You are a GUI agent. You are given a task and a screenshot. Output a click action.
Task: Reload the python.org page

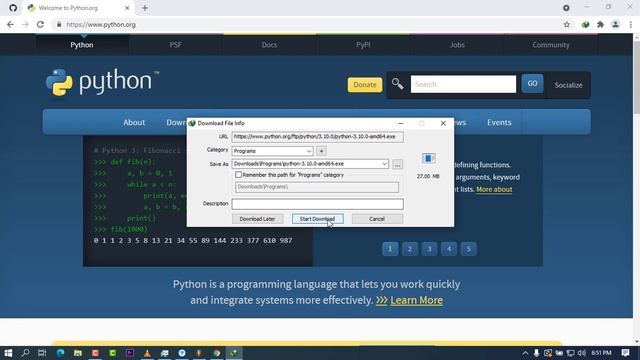coord(40,24)
